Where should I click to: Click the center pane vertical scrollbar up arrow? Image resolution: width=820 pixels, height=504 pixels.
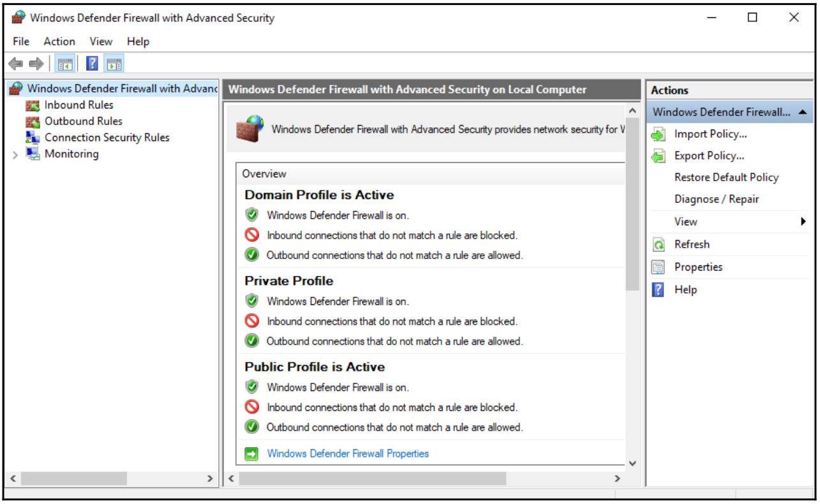632,112
